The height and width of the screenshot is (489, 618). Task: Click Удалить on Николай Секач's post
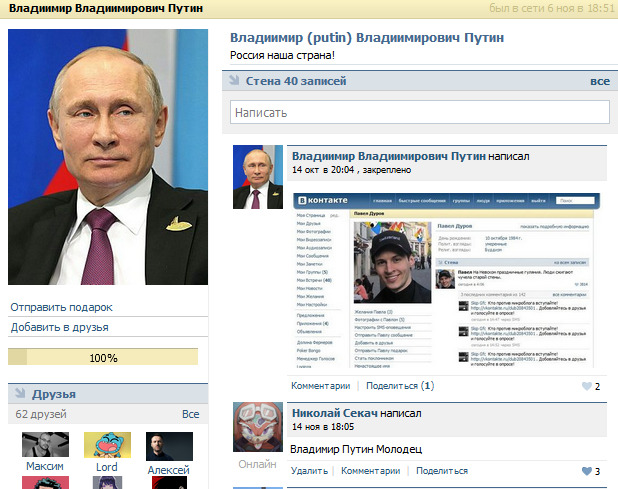pos(309,471)
